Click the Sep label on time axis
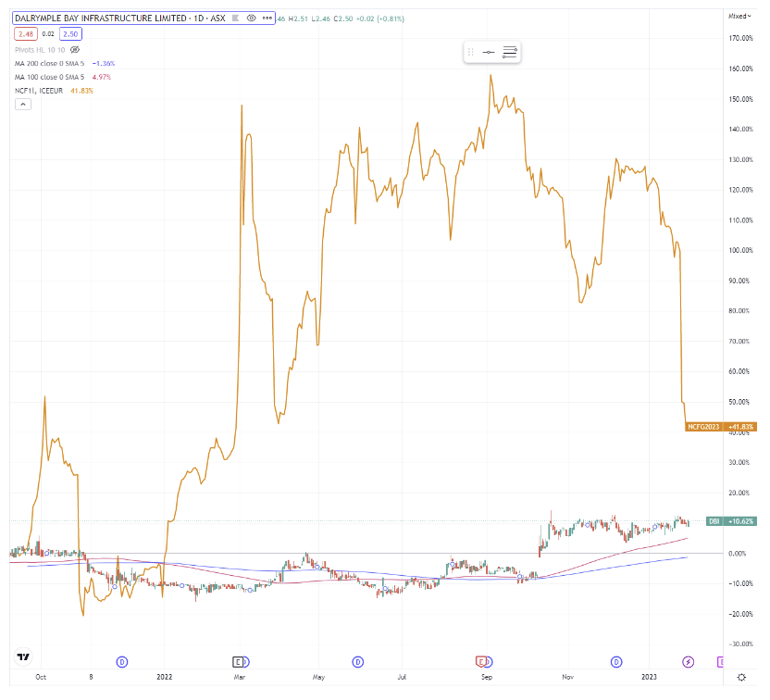770x700 pixels. tap(487, 677)
